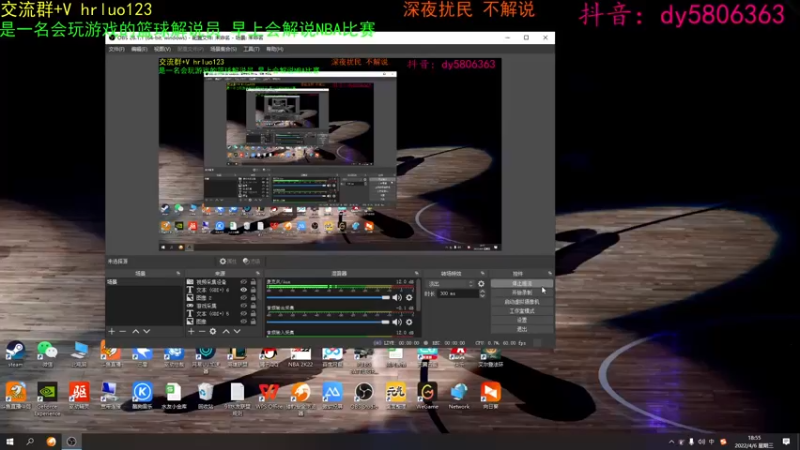Screen dimensions: 800x450
Task: Mute the desktop audio channel speaker icon
Action: pyautogui.click(x=397, y=322)
